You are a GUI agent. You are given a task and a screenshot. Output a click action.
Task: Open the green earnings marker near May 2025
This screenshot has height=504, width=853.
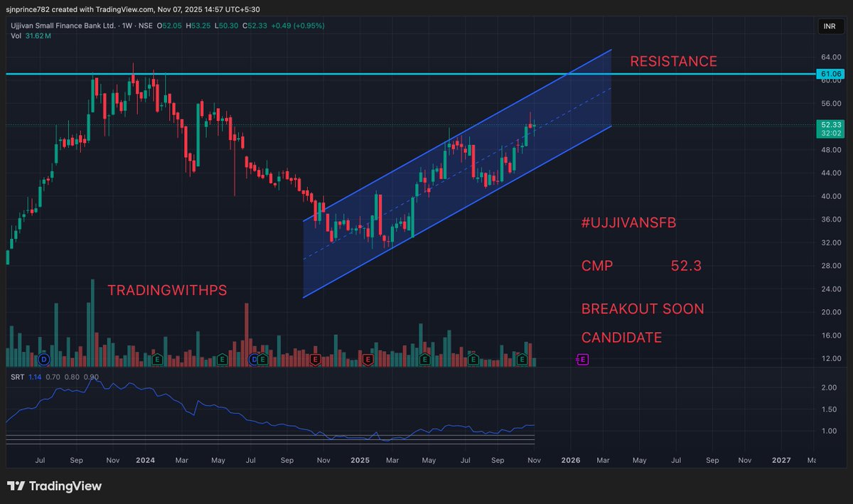[424, 360]
